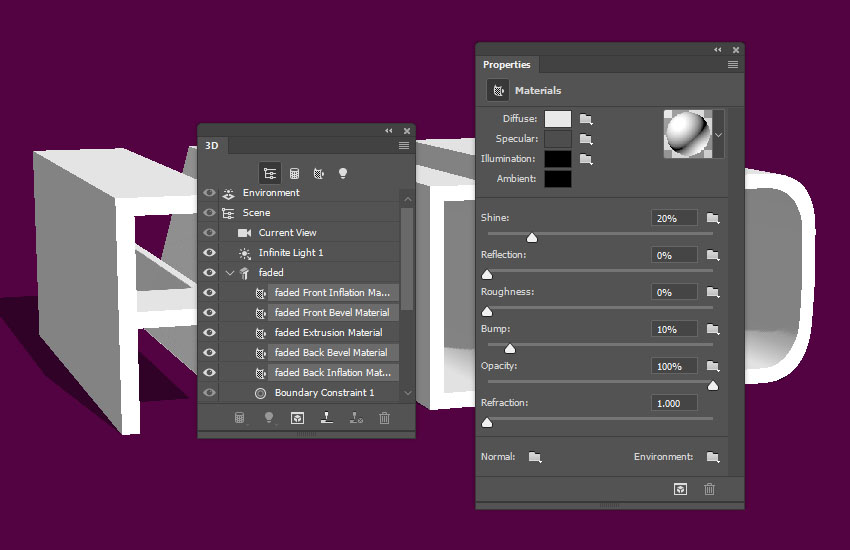Viewport: 850px width, 550px height.
Task: Click the Diffuse texture folder icon
Action: (x=587, y=119)
